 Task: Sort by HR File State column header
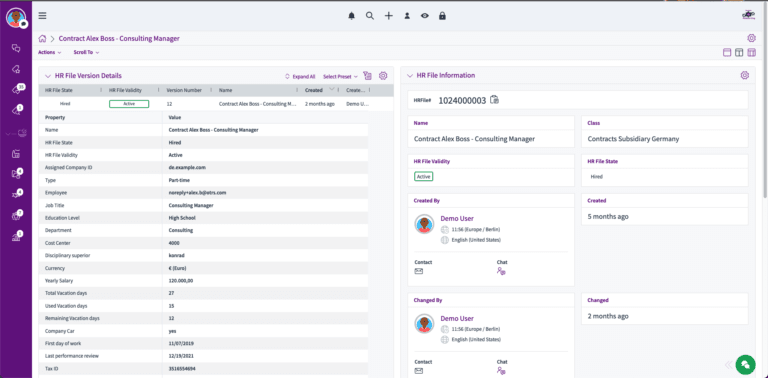coord(59,90)
